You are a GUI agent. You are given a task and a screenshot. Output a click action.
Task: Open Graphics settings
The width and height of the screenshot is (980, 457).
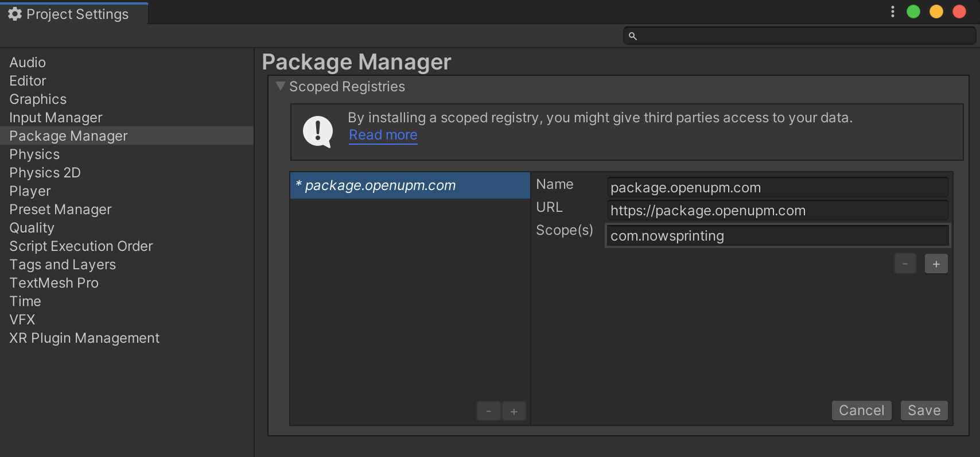[127, 99]
